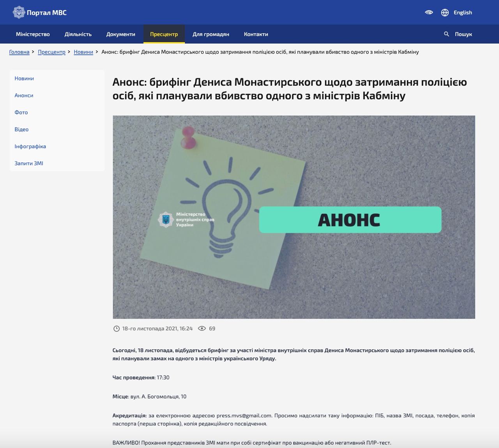
Task: Open Запити ЗМІ in the sidebar
Action: point(29,163)
